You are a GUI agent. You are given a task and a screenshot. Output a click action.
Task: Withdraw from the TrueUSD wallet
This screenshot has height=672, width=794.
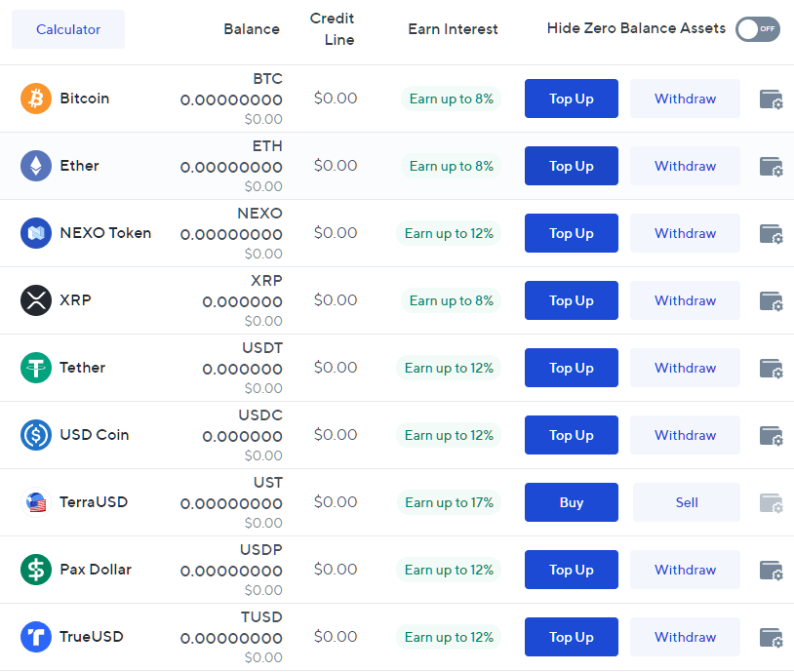coord(685,637)
